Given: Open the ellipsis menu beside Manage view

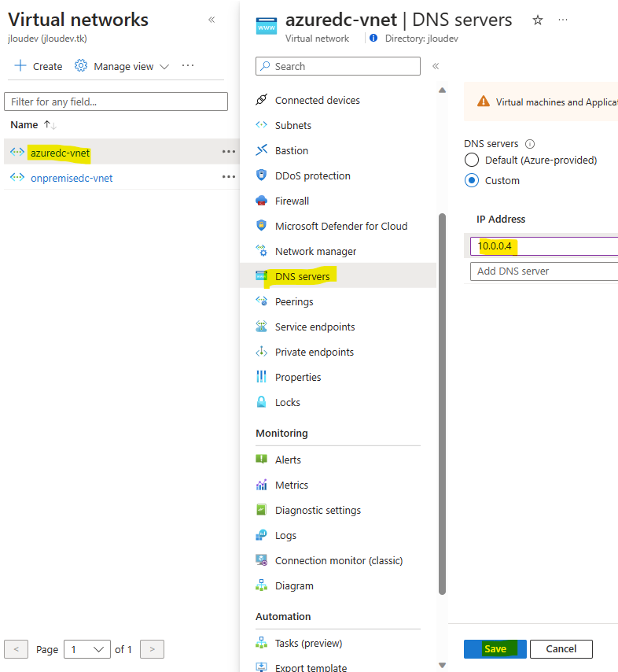Looking at the screenshot, I should [188, 65].
